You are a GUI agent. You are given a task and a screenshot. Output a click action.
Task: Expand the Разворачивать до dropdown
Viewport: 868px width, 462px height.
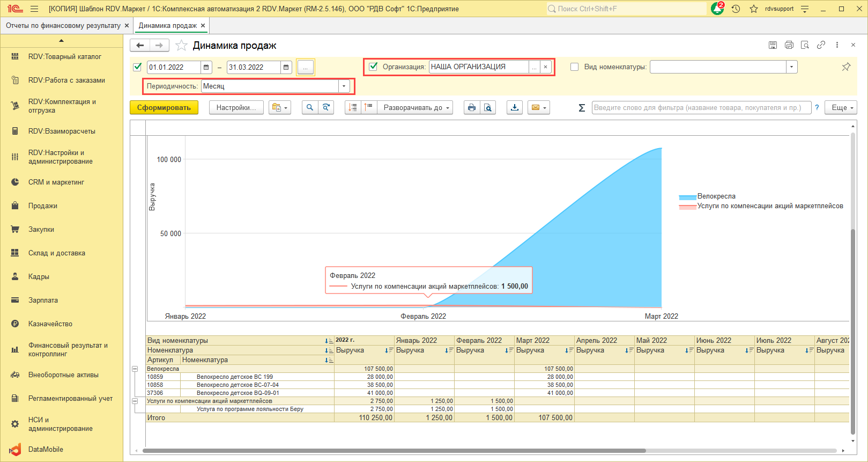click(x=416, y=108)
